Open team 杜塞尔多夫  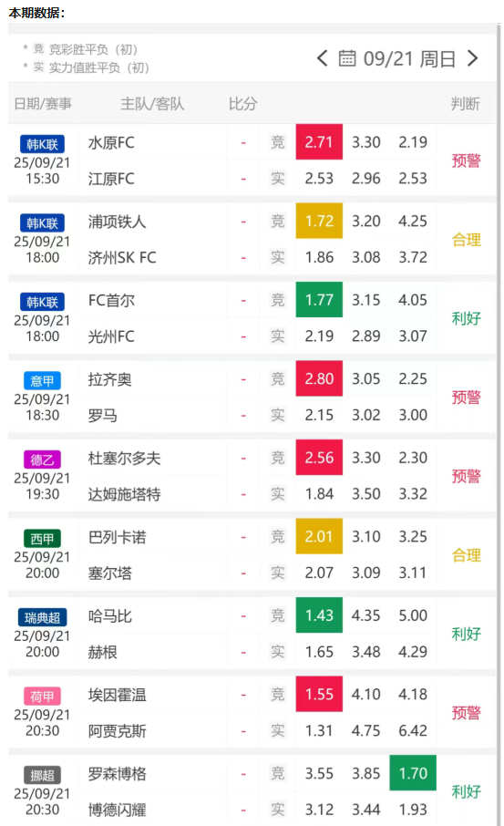click(x=124, y=459)
